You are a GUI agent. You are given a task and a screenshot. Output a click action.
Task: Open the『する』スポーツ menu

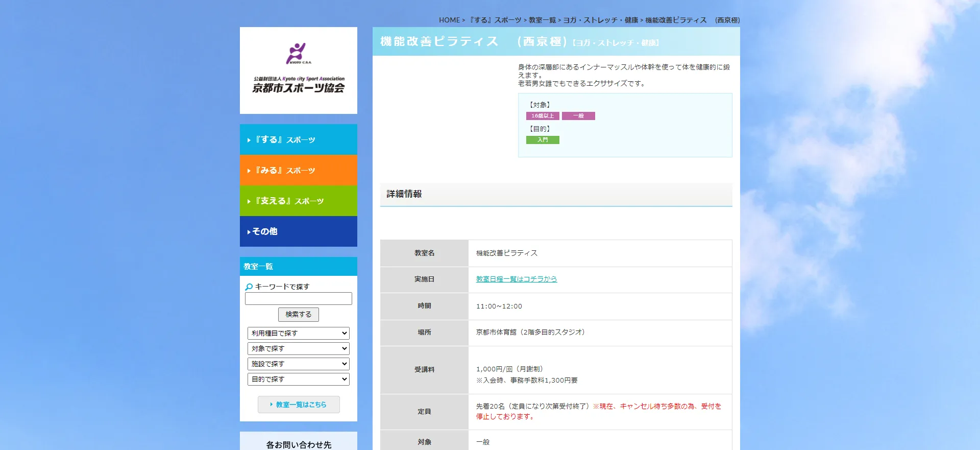click(x=298, y=139)
